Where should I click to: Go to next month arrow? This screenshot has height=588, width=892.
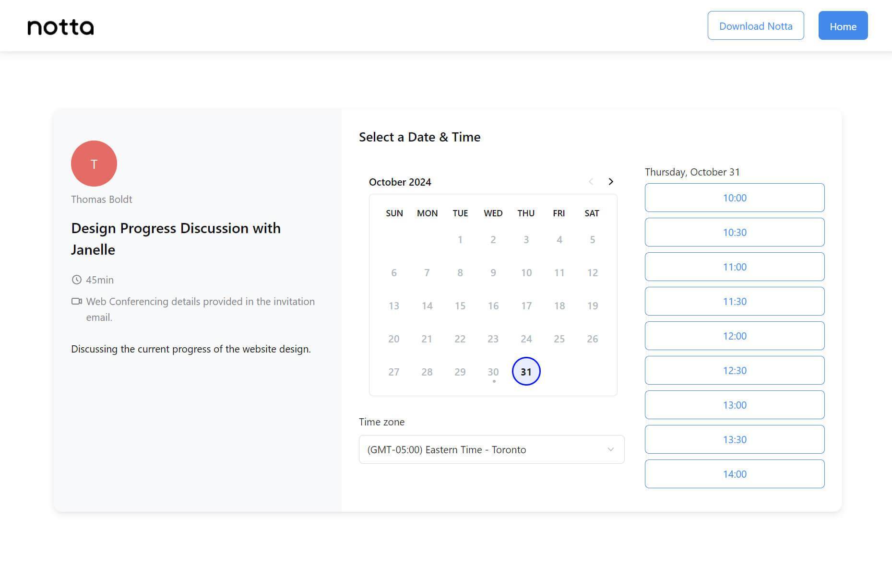(610, 182)
